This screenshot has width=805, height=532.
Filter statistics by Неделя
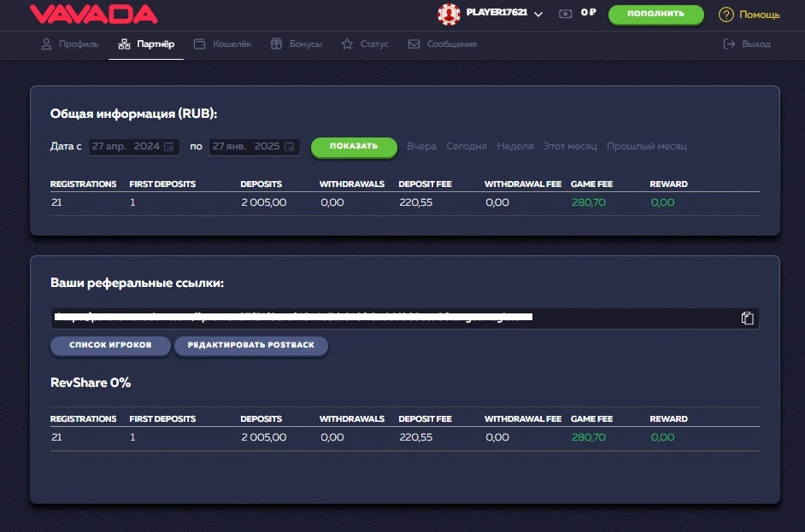(x=515, y=146)
